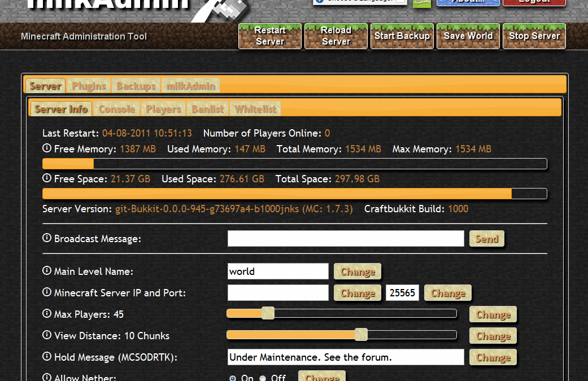Apply Change for Max Players
This screenshot has height=381, width=588.
click(x=493, y=314)
